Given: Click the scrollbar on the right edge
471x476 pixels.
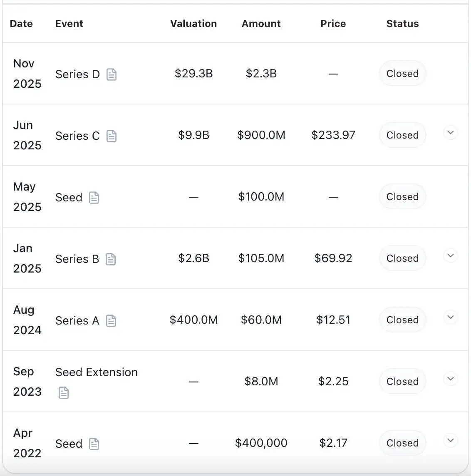Looking at the screenshot, I should coord(469,237).
